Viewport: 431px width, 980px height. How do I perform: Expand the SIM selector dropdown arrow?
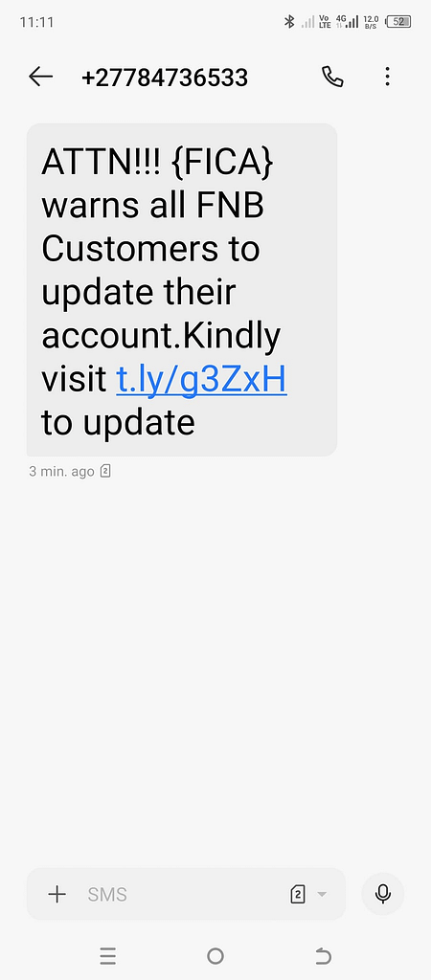click(x=322, y=895)
